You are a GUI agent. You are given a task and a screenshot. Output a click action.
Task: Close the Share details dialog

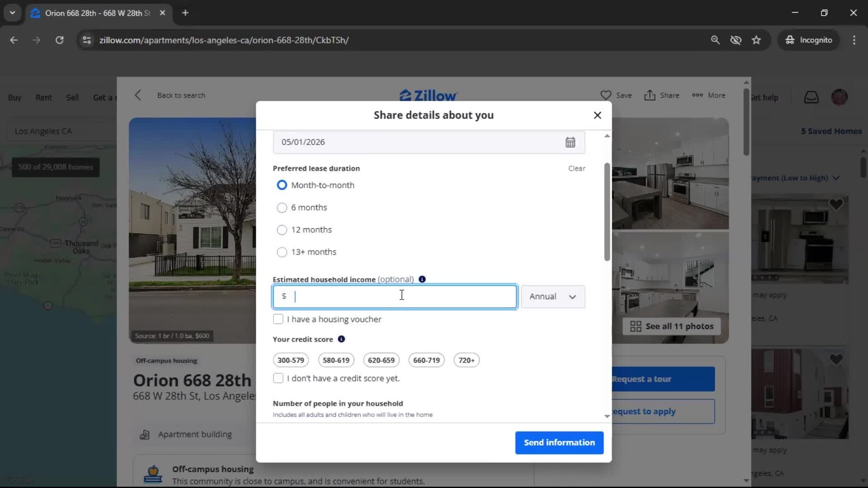597,115
